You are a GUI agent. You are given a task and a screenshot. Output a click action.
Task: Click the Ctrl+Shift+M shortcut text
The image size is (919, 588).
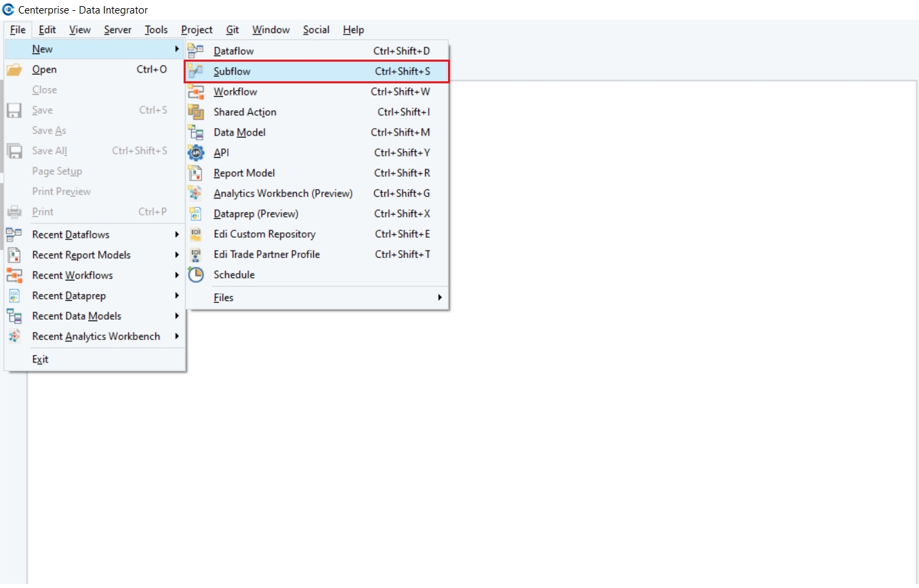pyautogui.click(x=401, y=132)
